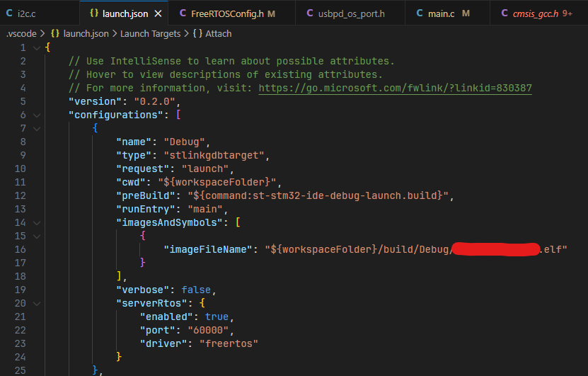Click the C icon on usbpd_os_port.h tab

point(310,13)
